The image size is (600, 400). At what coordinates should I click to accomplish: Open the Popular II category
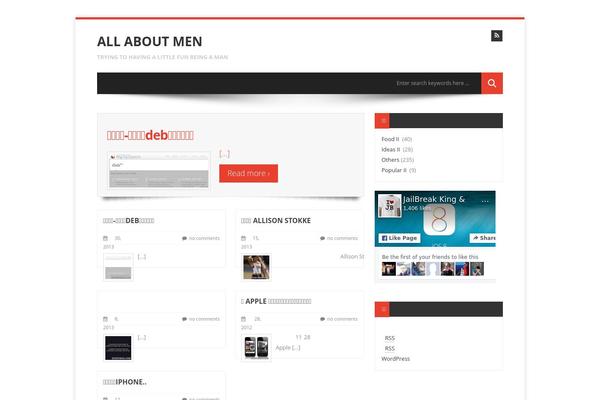(394, 170)
